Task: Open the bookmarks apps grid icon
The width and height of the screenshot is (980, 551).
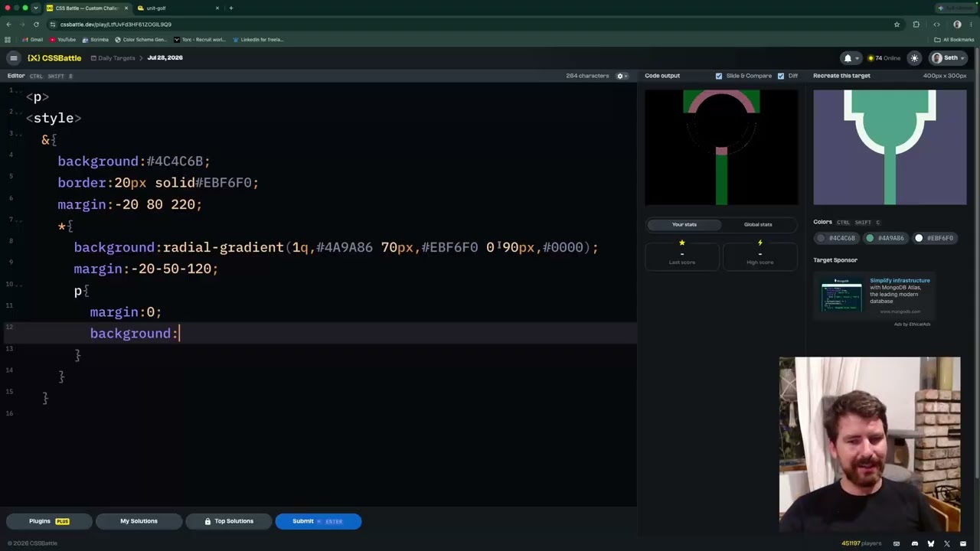Action: pyautogui.click(x=8, y=40)
